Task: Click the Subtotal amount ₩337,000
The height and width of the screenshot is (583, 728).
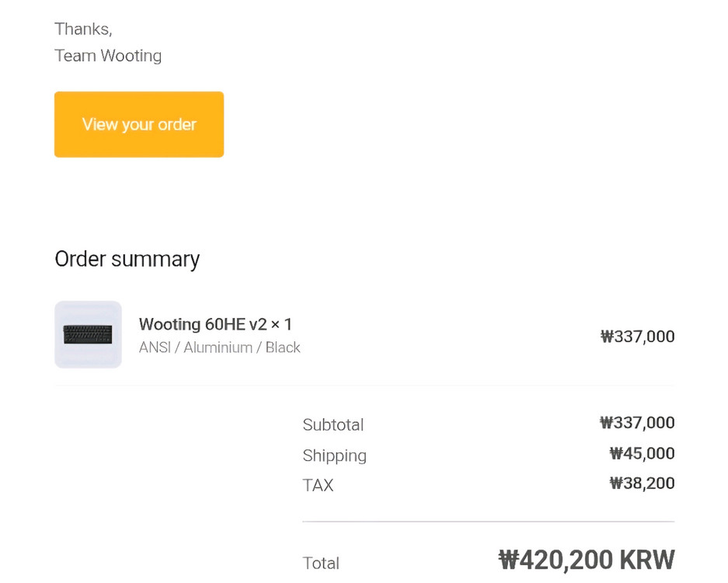Action: (x=637, y=423)
